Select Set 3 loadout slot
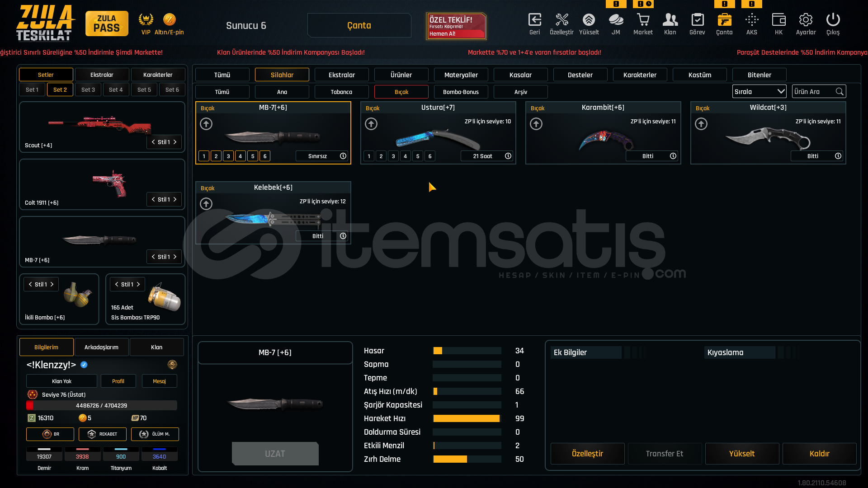The height and width of the screenshot is (488, 868). [x=88, y=89]
